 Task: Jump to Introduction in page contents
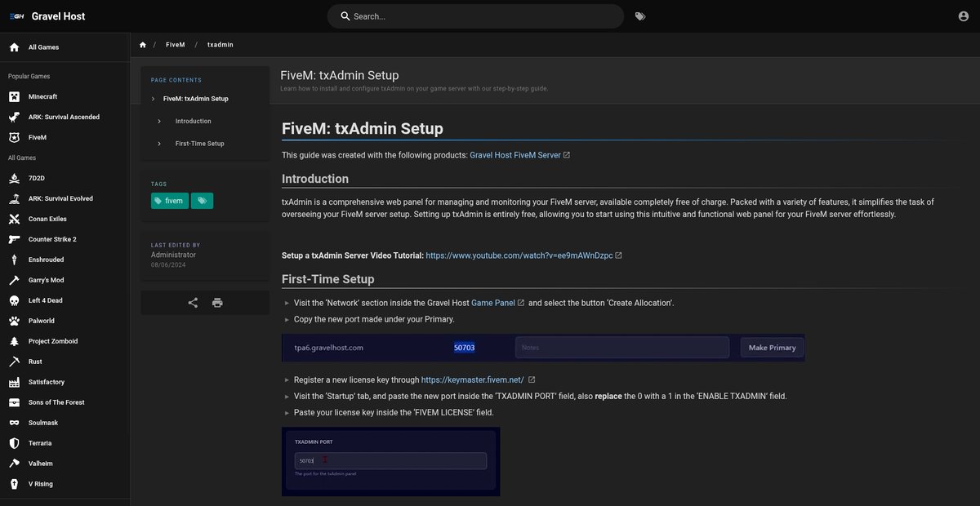point(193,121)
